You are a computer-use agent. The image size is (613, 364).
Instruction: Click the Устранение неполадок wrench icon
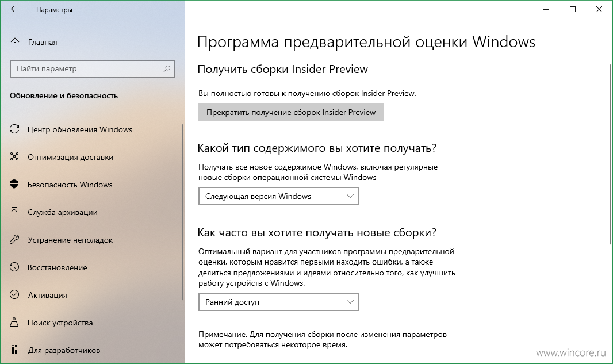coord(14,240)
